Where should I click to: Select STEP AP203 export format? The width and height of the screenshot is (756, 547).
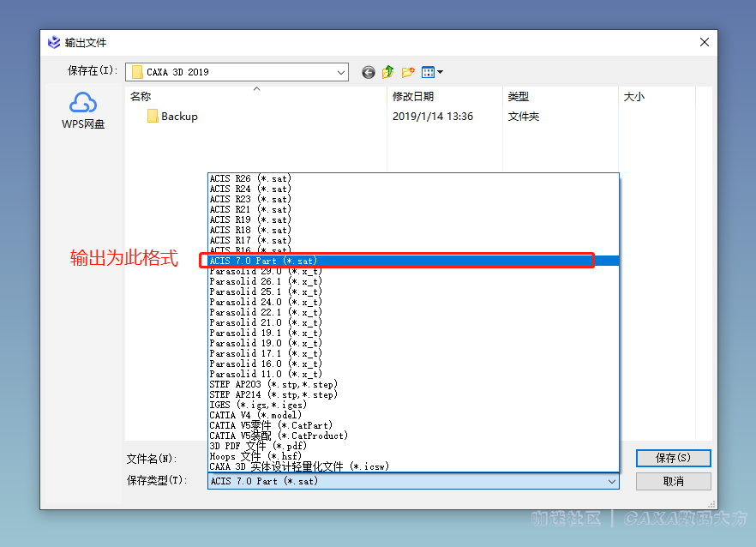413,384
